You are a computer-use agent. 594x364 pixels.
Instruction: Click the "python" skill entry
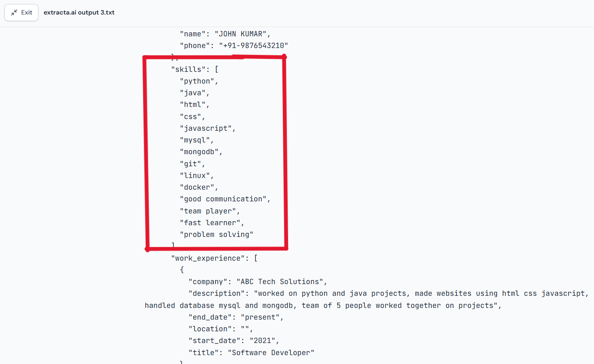[197, 81]
